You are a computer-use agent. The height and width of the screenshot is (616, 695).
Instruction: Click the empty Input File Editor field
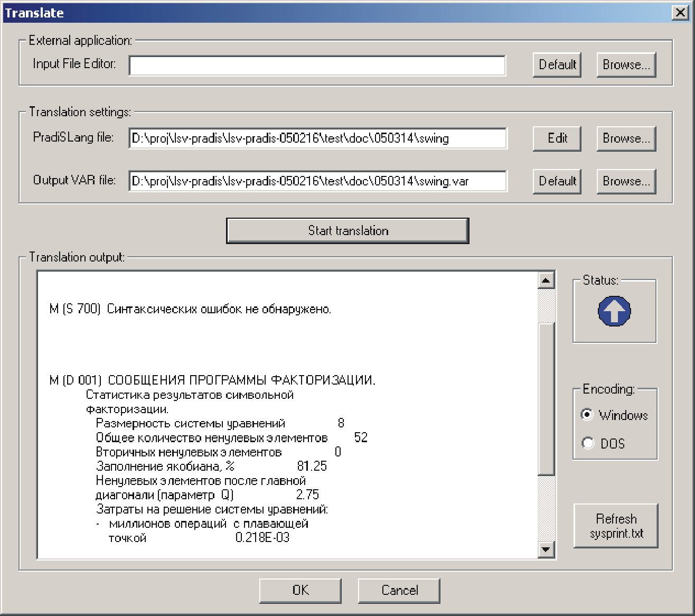(x=317, y=66)
